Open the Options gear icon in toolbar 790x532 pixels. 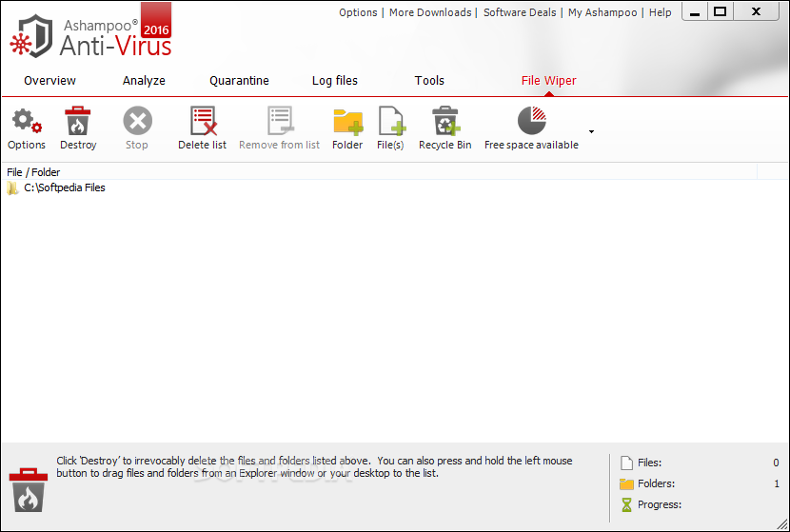click(27, 121)
